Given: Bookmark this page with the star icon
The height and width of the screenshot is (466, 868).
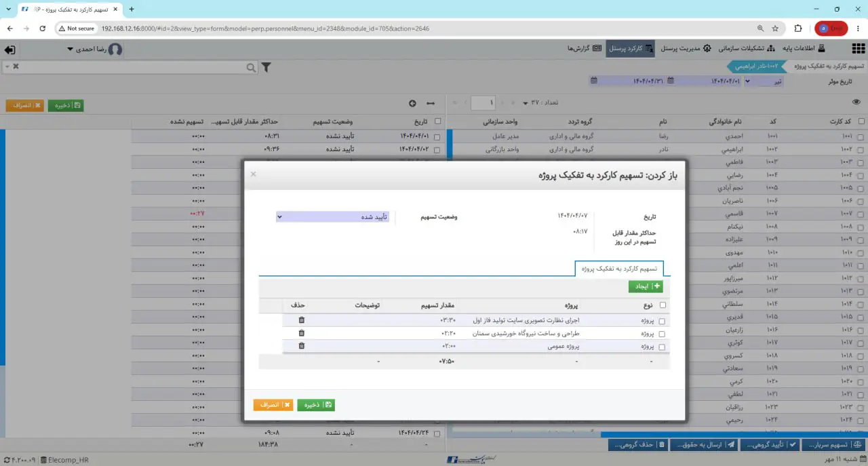Looking at the screenshot, I should [775, 28].
